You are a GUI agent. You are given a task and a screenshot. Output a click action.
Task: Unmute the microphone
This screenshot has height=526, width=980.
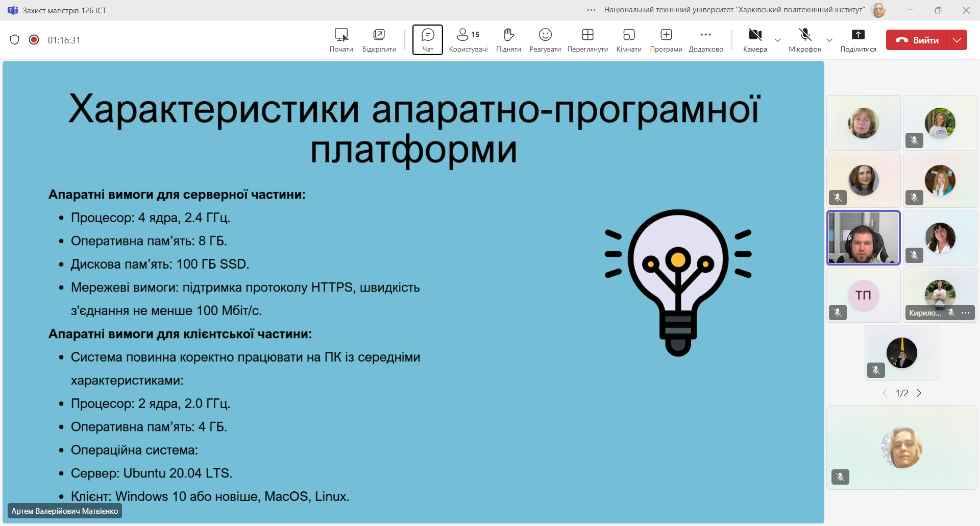point(805,40)
